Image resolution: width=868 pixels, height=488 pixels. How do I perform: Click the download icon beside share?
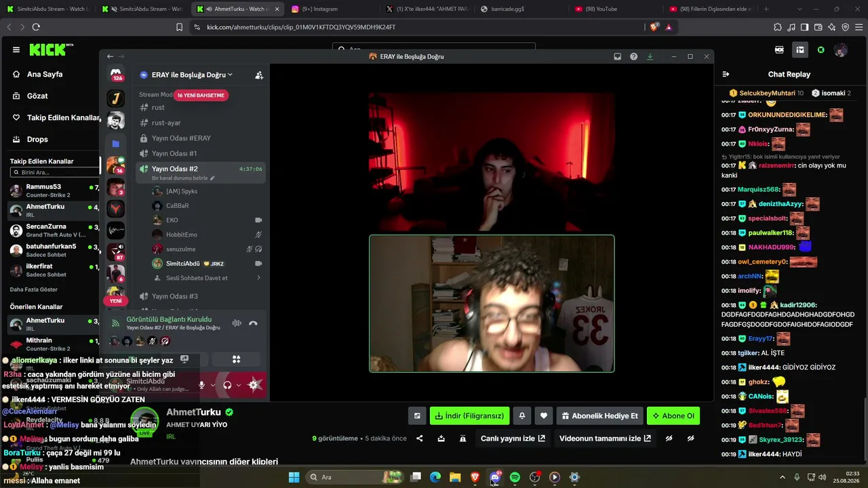pos(441,439)
